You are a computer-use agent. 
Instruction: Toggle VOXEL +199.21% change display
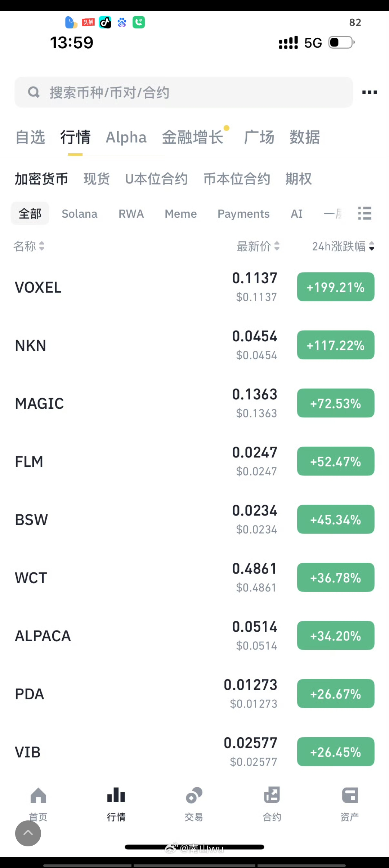pyautogui.click(x=335, y=287)
